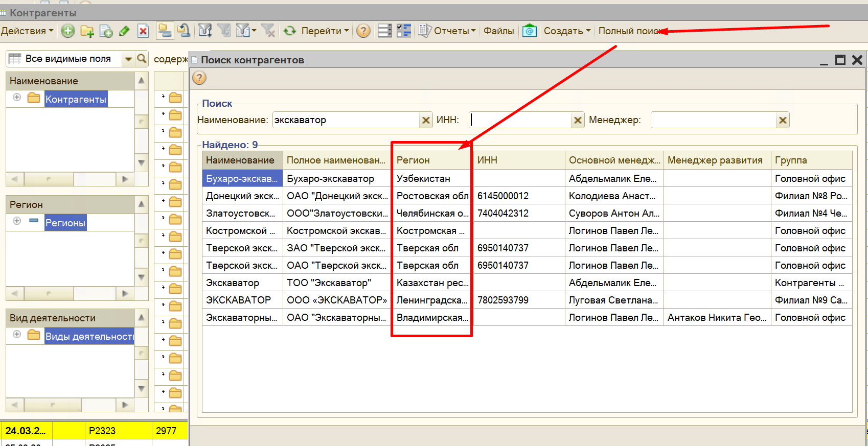868x446 pixels.
Task: Click in the Менеджер input field
Action: 714,120
